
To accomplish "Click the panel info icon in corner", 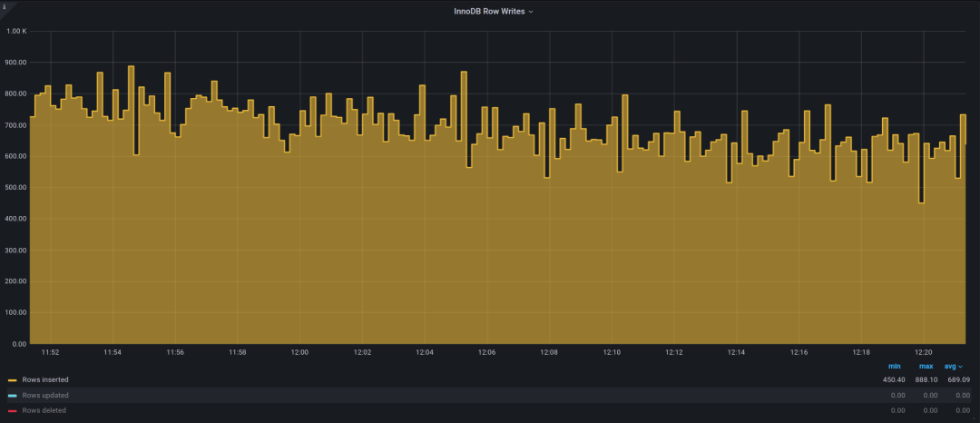I will click(x=5, y=5).
